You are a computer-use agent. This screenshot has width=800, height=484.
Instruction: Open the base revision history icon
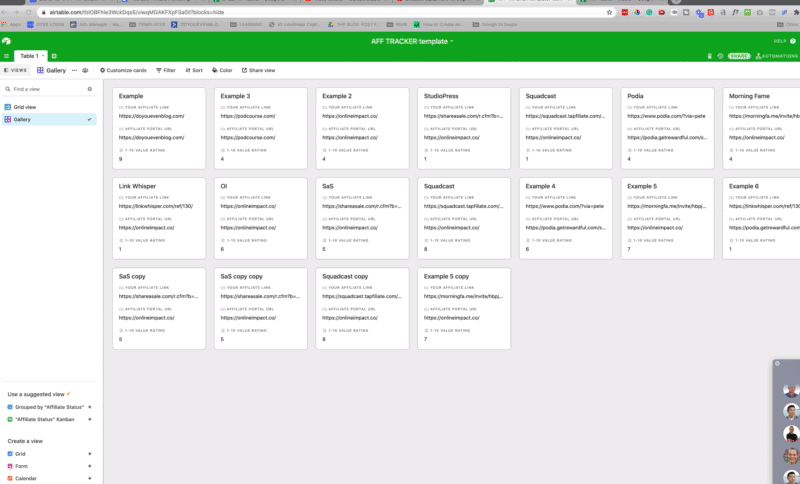click(x=720, y=56)
